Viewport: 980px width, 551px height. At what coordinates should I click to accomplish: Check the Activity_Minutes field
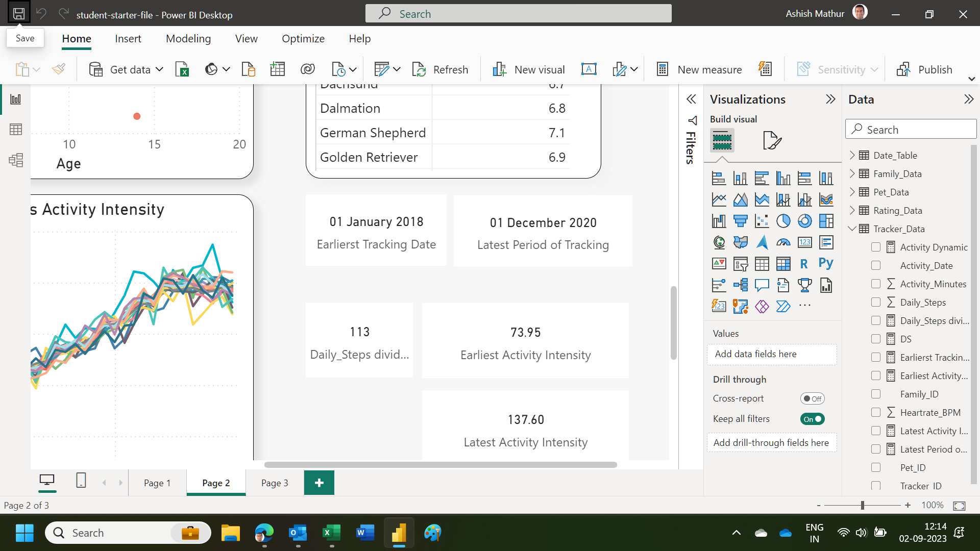876,284
